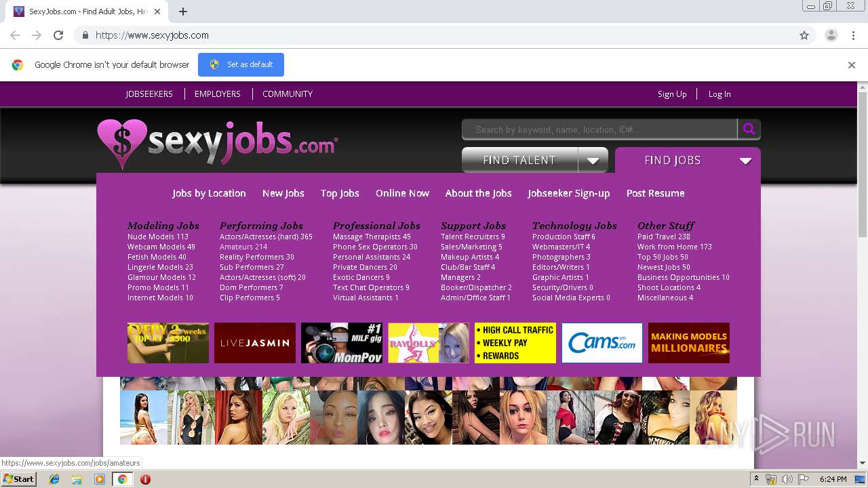Image resolution: width=868 pixels, height=488 pixels.
Task: Click the Log In link
Action: tap(719, 94)
